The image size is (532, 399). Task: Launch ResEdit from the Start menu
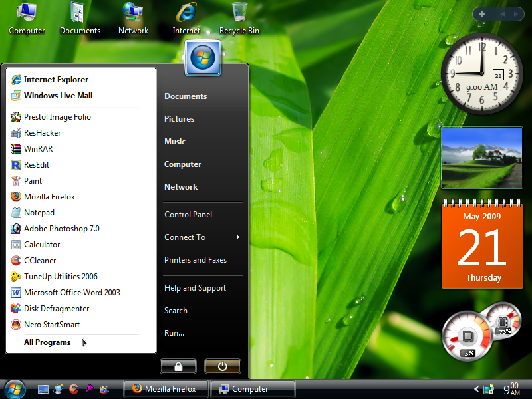click(x=80, y=165)
